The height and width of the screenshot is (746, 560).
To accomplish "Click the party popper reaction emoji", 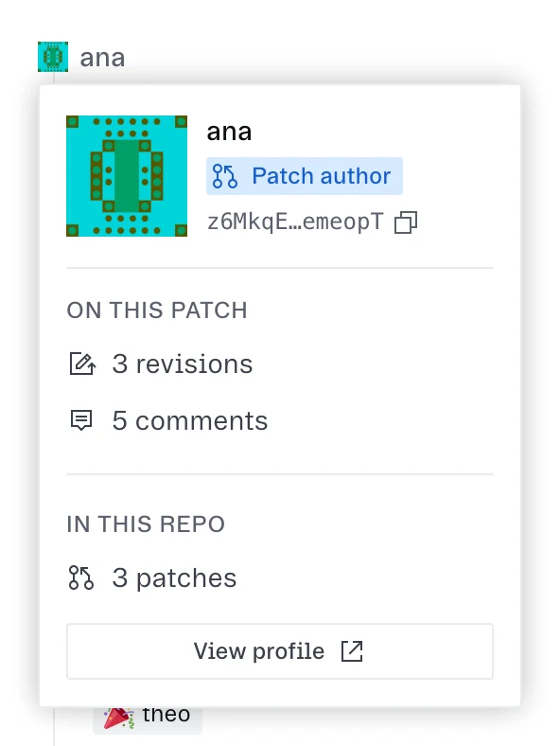I will pyautogui.click(x=119, y=718).
